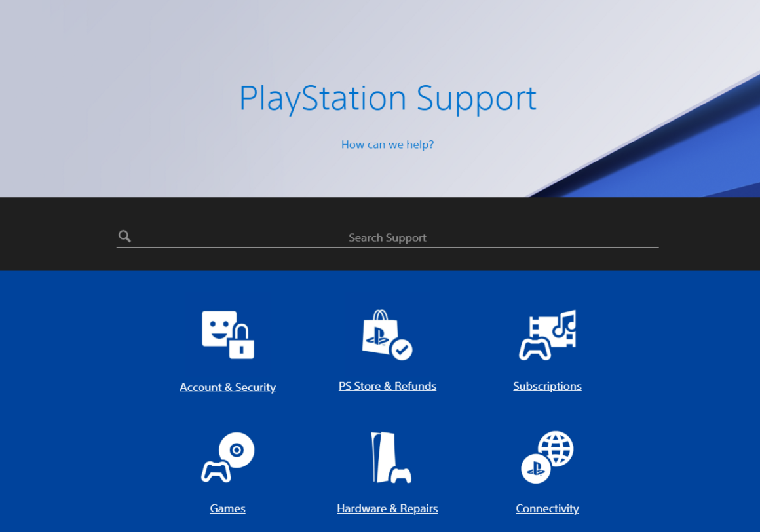Select the Games disc and controller icon

point(227,457)
